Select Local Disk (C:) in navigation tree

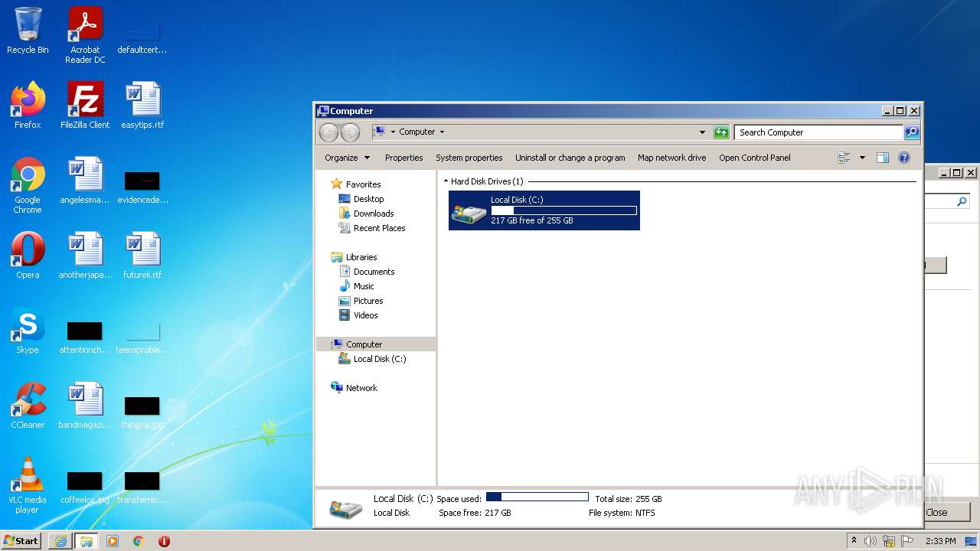[372, 359]
